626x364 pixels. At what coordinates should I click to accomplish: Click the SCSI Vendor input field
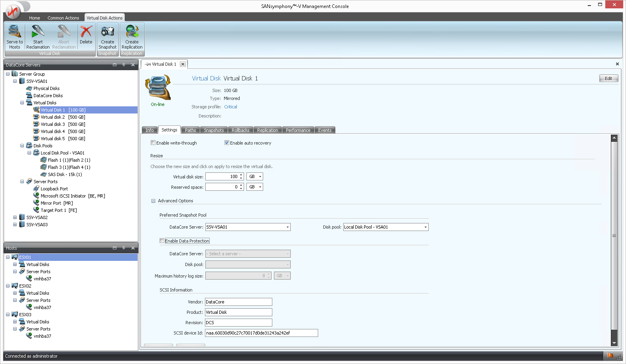pos(238,302)
